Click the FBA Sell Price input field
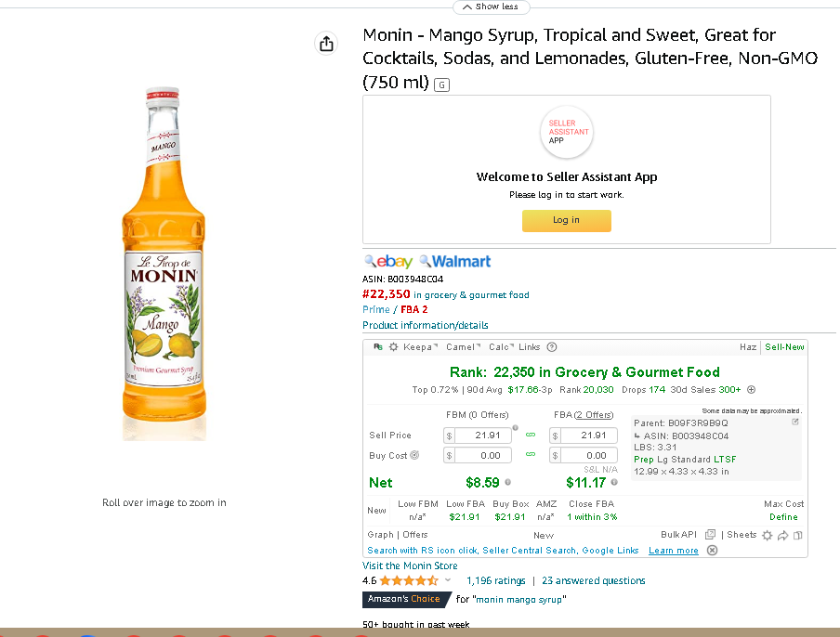This screenshot has height=637, width=840. tap(589, 435)
